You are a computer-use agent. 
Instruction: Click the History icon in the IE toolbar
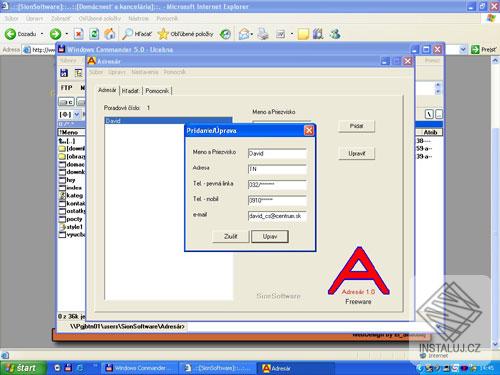click(x=226, y=34)
